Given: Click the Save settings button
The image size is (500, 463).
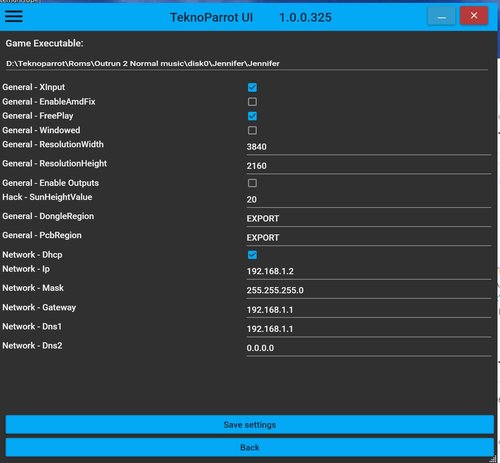Looking at the screenshot, I should [x=250, y=425].
